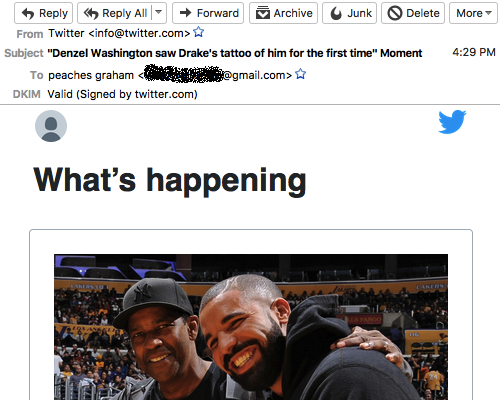
Task: Mark the email as Junk
Action: pyautogui.click(x=349, y=13)
